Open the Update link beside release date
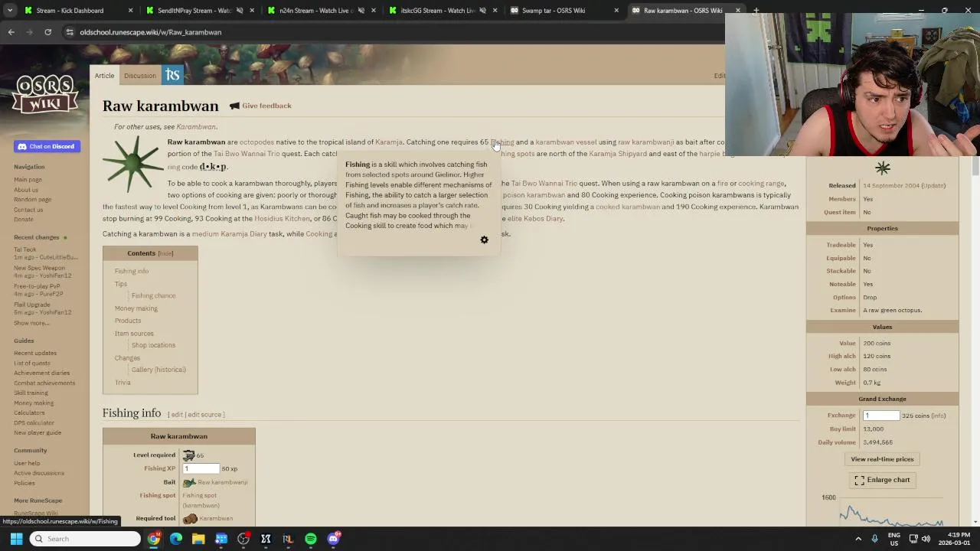This screenshot has width=980, height=551. pyautogui.click(x=933, y=186)
